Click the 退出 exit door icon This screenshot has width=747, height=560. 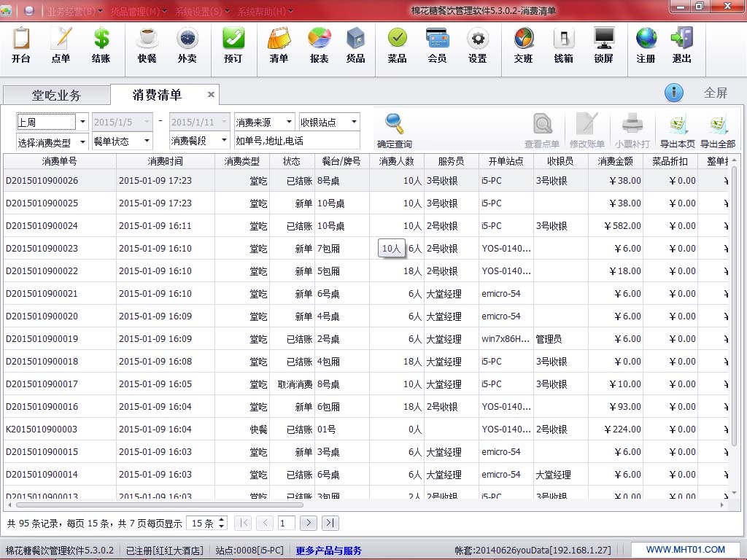[x=682, y=46]
